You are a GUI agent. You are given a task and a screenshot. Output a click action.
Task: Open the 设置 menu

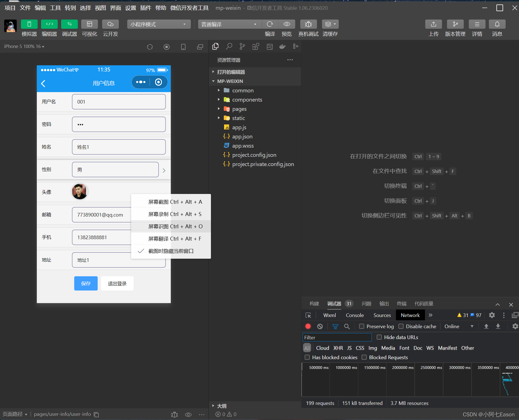pos(131,8)
